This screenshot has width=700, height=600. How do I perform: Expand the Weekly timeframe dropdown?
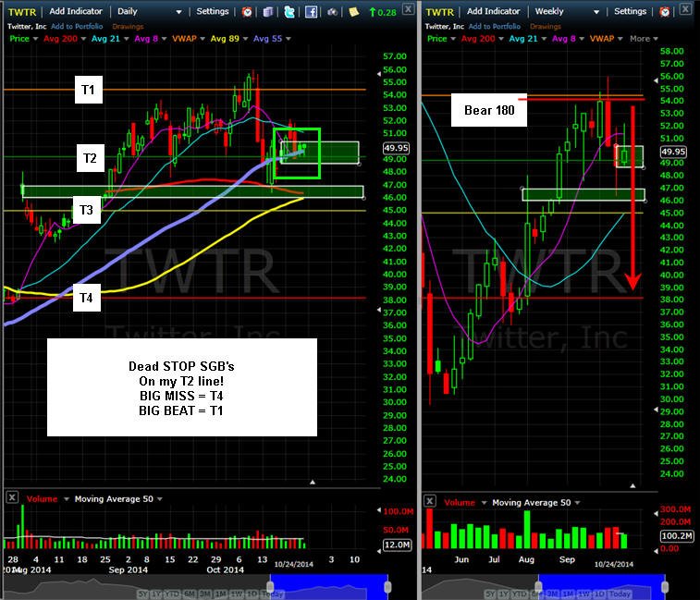click(567, 12)
